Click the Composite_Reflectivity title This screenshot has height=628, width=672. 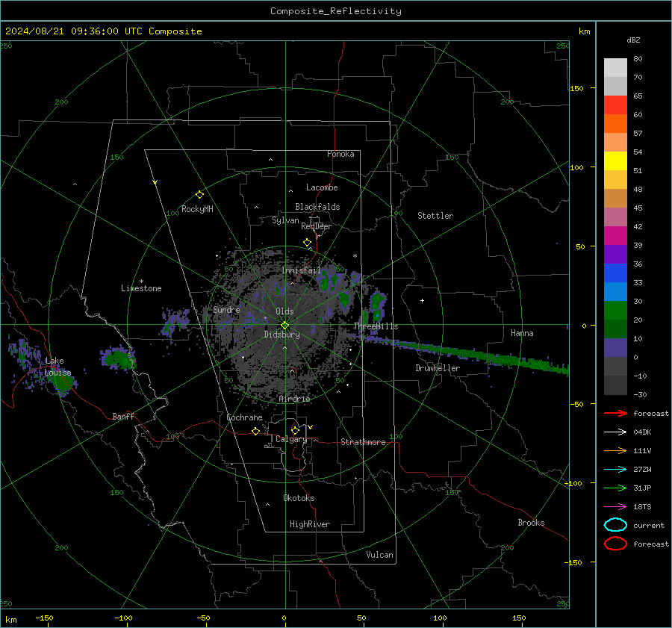point(336,11)
